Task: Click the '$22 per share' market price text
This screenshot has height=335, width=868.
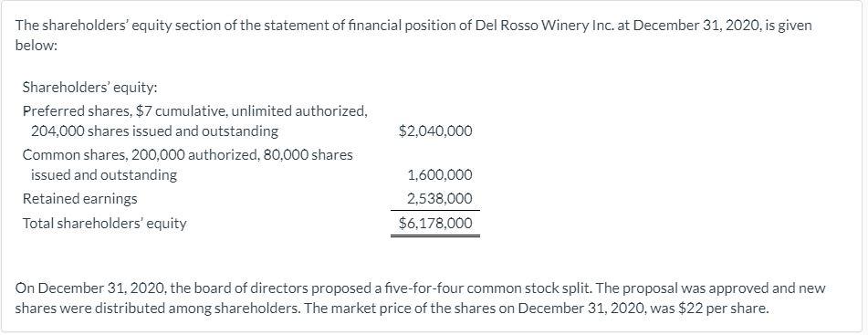Action: click(x=727, y=309)
